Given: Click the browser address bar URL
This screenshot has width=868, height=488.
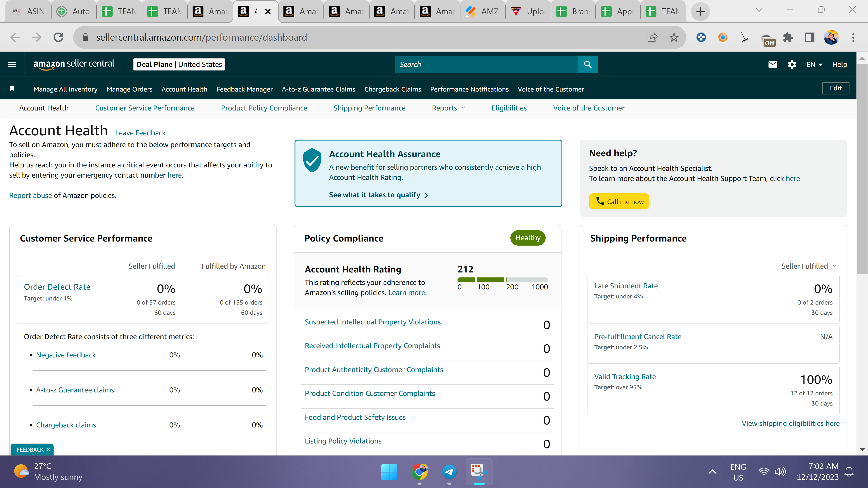Looking at the screenshot, I should pos(201,37).
